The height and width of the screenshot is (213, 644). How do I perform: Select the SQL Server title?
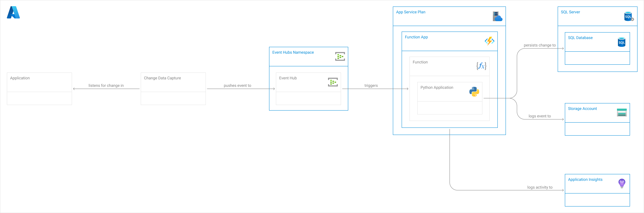pos(570,12)
